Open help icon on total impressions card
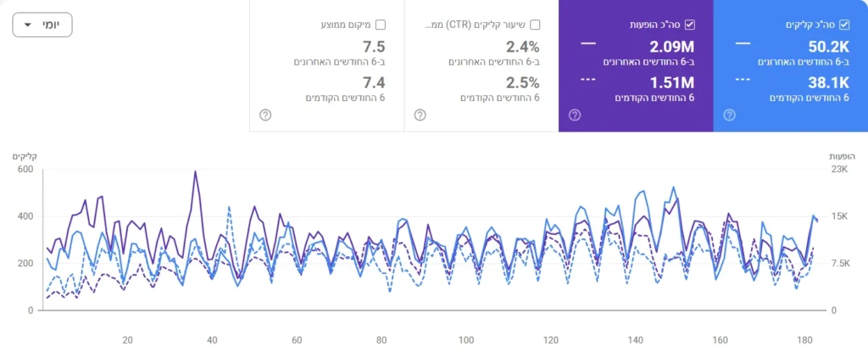Screen dimensions: 868x352 [x=575, y=115]
